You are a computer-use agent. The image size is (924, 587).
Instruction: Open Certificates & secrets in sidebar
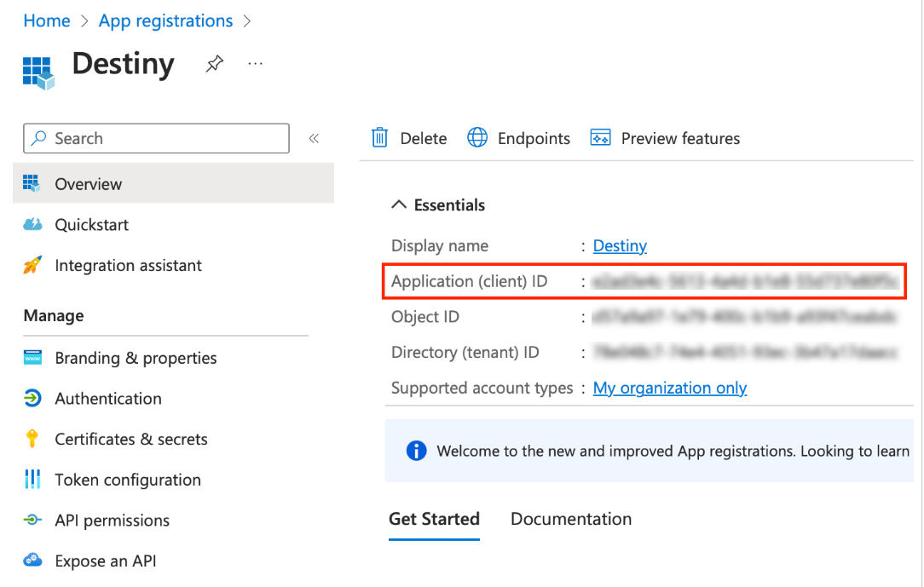[x=130, y=439]
